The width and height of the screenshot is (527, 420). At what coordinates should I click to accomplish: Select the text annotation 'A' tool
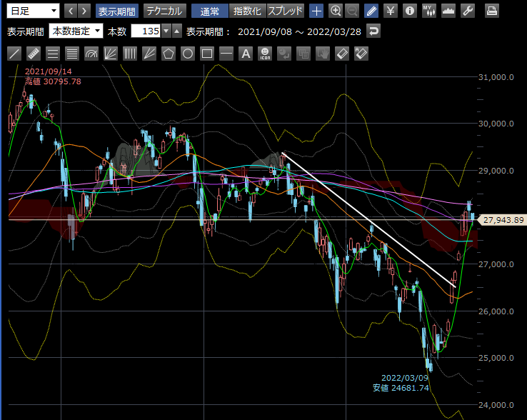tap(246, 54)
